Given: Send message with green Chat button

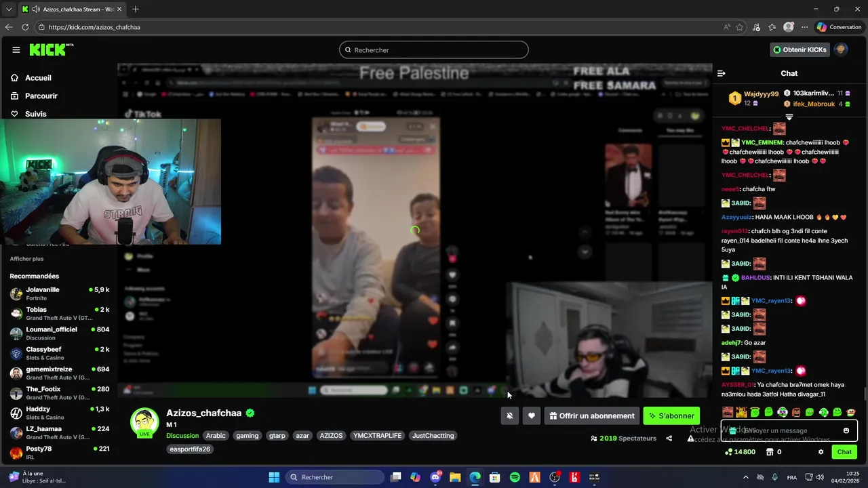Looking at the screenshot, I should pyautogui.click(x=844, y=452).
